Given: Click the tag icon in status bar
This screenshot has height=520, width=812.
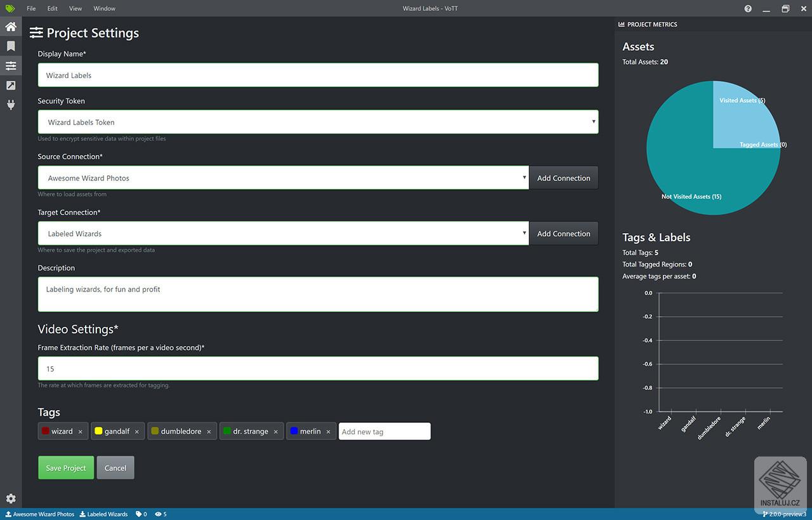Looking at the screenshot, I should click(139, 514).
